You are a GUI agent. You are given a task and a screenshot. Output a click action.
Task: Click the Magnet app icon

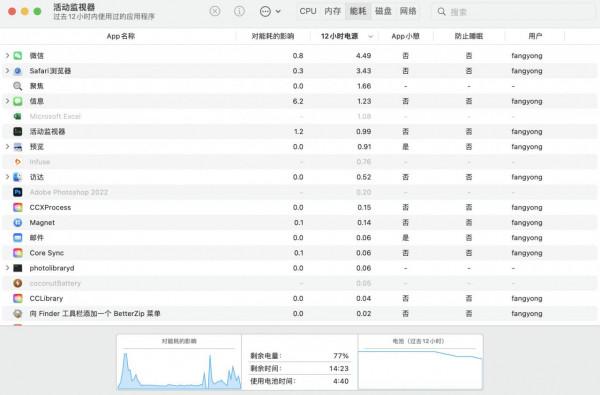tap(18, 222)
